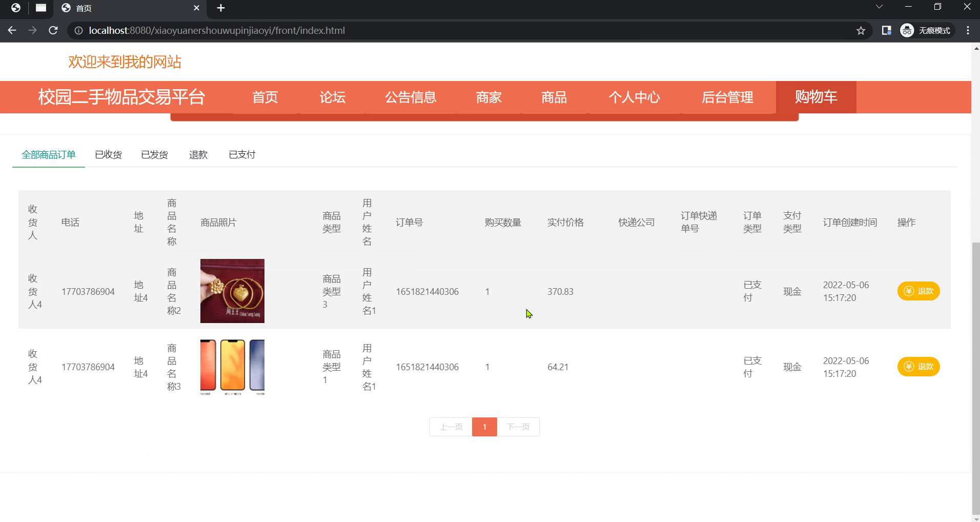Open the phones product photo
Image resolution: width=980 pixels, height=522 pixels.
(232, 367)
